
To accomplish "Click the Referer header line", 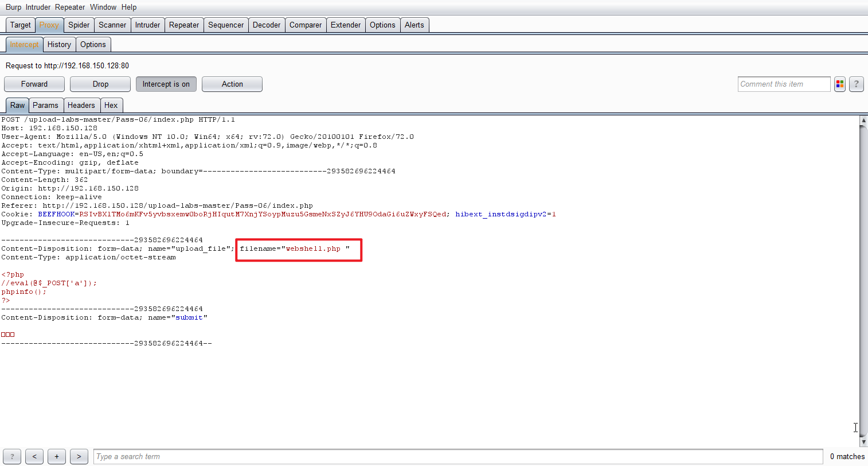I will coord(157,205).
